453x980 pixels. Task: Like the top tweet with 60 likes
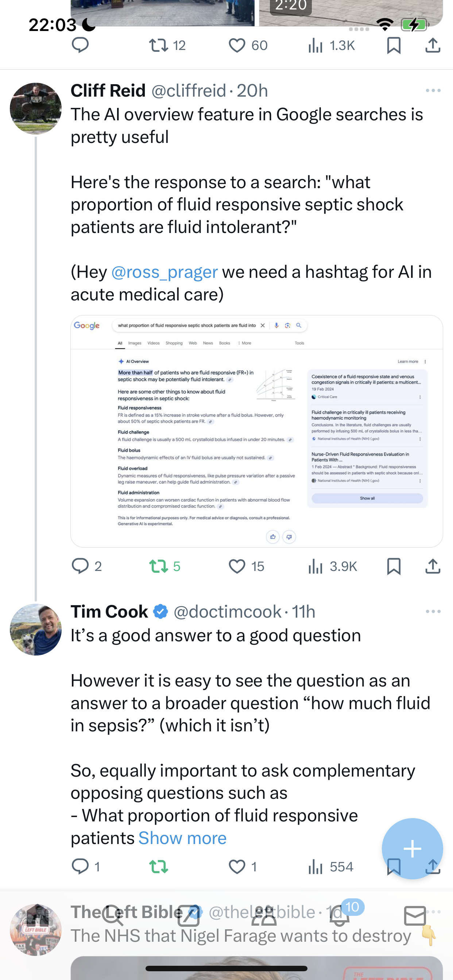237,46
